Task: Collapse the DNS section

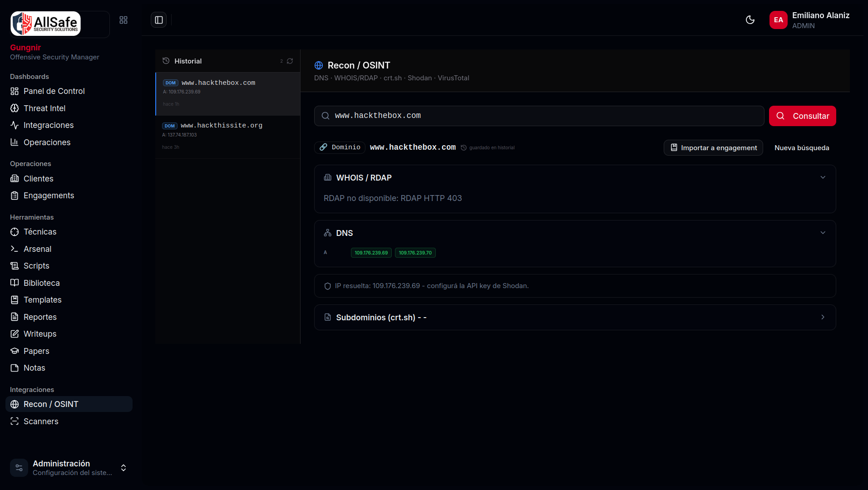Action: point(823,233)
